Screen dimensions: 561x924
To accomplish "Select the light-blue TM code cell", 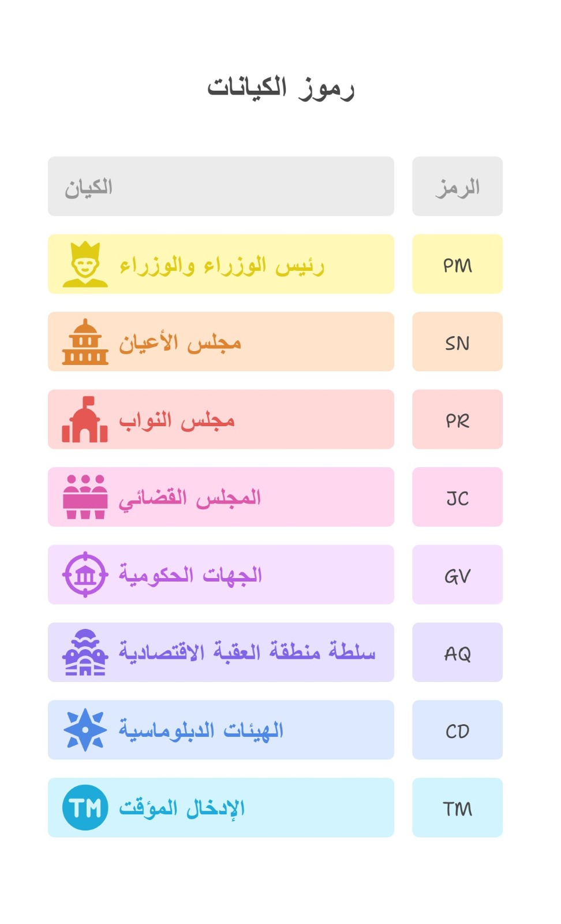I will pyautogui.click(x=457, y=807).
